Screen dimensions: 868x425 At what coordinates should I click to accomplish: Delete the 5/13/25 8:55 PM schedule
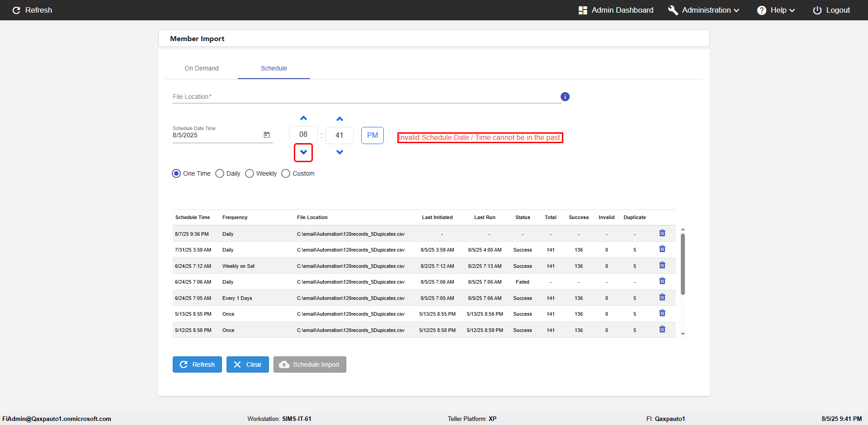662,313
